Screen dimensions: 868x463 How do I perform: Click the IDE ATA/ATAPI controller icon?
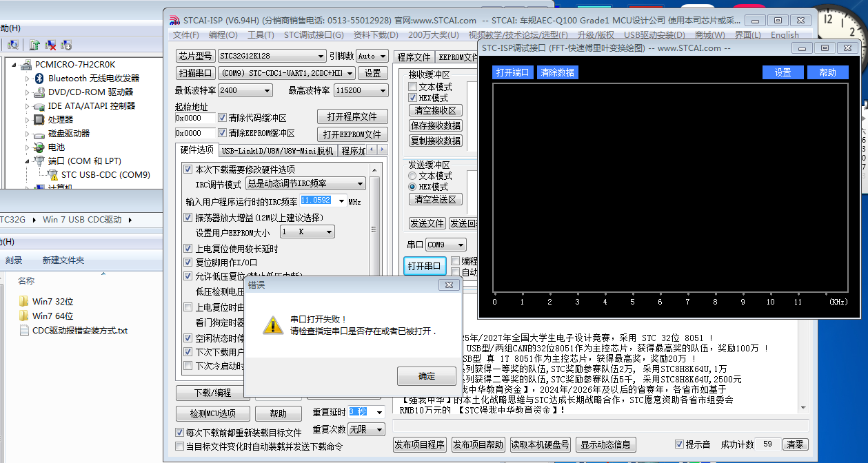pyautogui.click(x=40, y=106)
